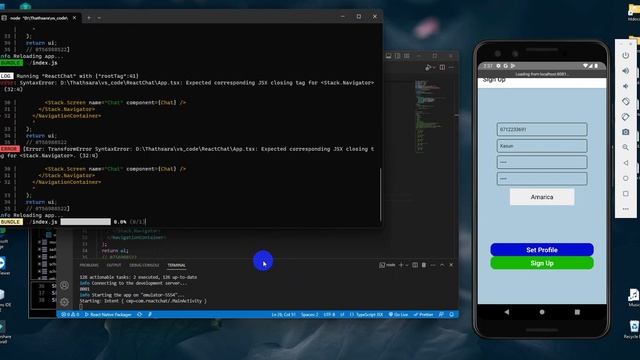
Task: Add new terminal in VS Code panel
Action: point(401,265)
